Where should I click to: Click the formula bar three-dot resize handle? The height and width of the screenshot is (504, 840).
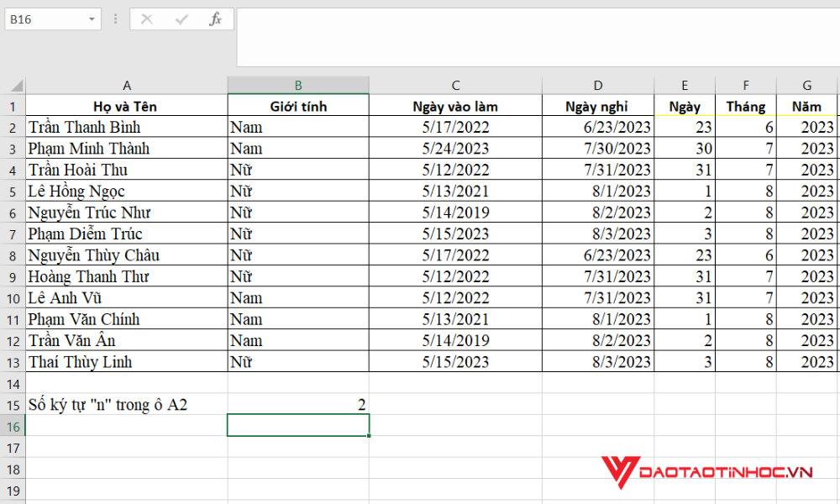(x=115, y=20)
